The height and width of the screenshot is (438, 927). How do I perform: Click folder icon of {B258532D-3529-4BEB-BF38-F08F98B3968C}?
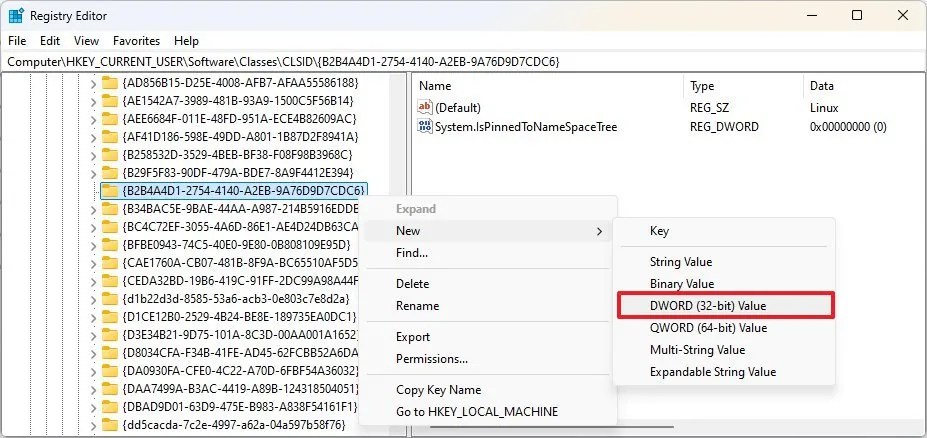click(109, 155)
